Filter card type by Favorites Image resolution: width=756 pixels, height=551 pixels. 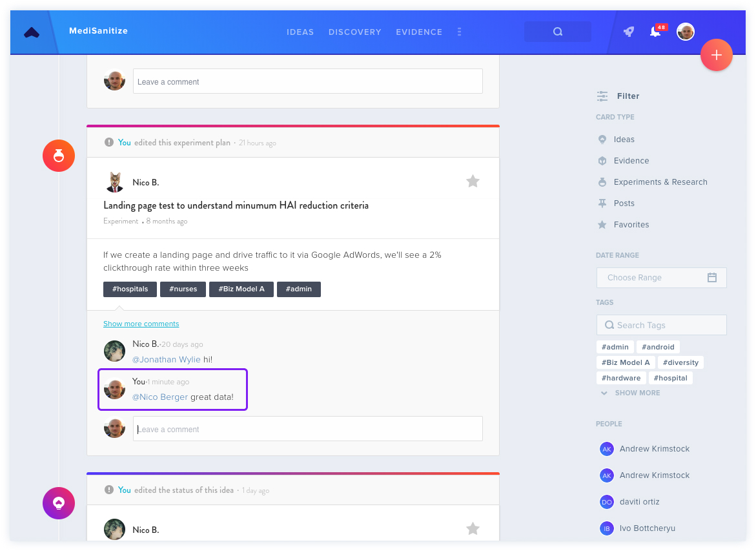(631, 224)
